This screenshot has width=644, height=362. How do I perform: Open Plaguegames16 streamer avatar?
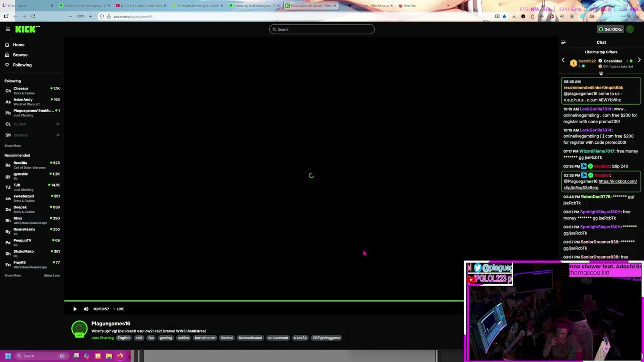79,329
